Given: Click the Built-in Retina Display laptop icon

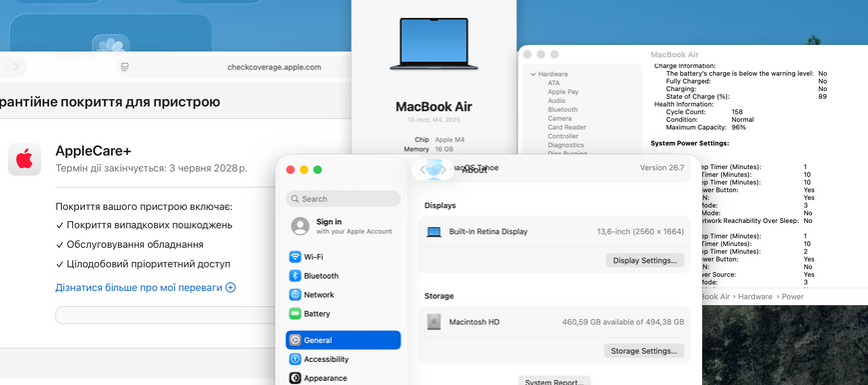Looking at the screenshot, I should [x=434, y=232].
